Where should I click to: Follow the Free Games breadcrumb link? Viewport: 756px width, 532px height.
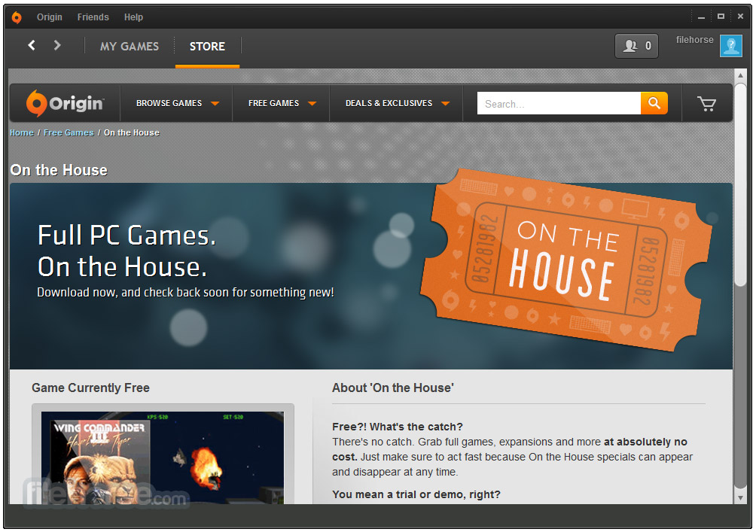69,132
